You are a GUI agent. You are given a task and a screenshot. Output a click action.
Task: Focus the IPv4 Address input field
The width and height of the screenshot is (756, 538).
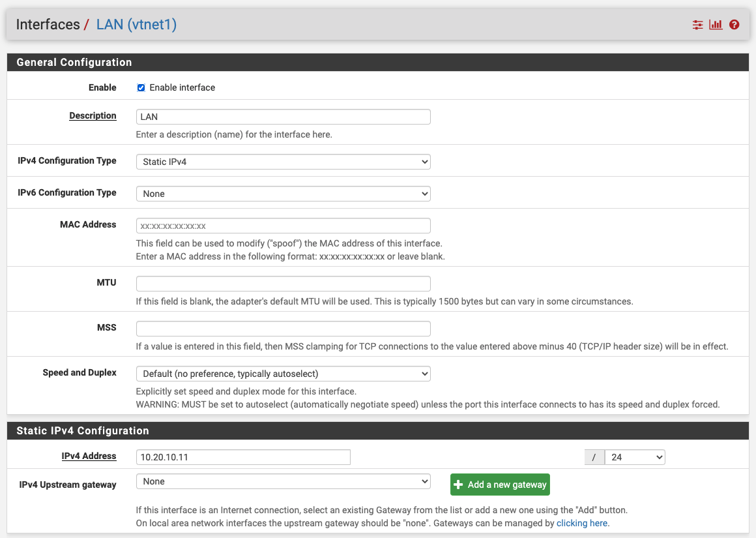(243, 457)
